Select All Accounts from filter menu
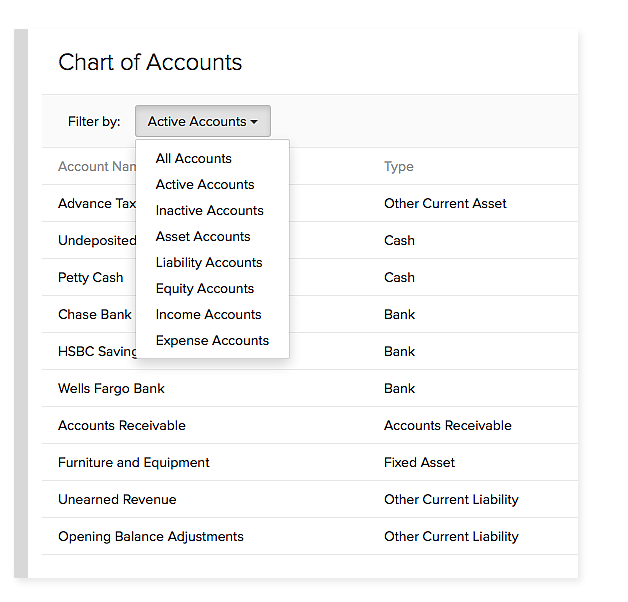 click(x=194, y=158)
